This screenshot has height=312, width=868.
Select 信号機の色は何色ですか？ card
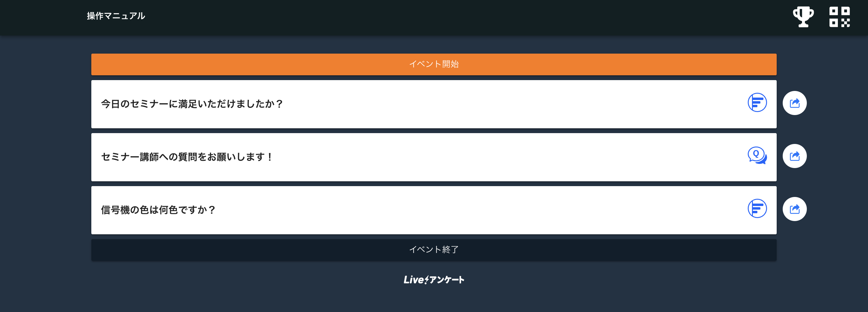click(x=434, y=210)
